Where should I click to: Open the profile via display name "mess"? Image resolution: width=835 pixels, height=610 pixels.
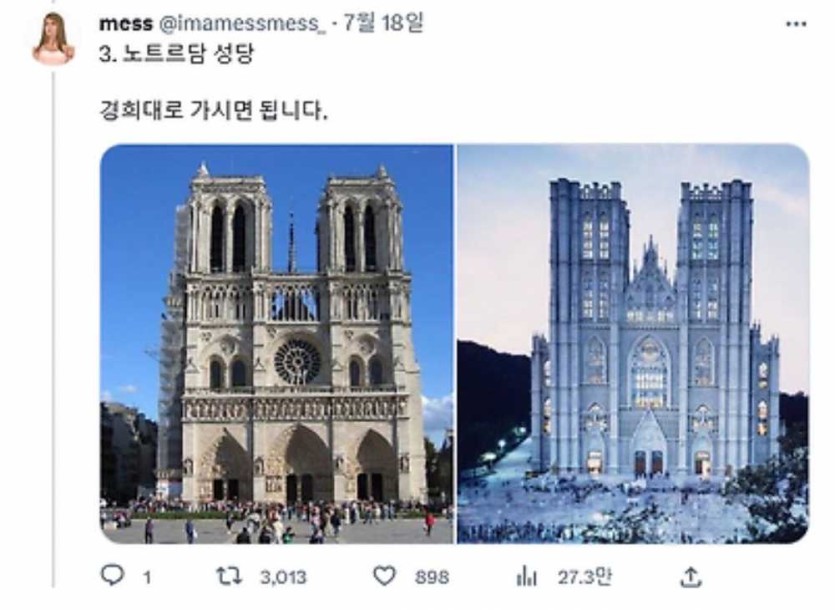click(126, 23)
